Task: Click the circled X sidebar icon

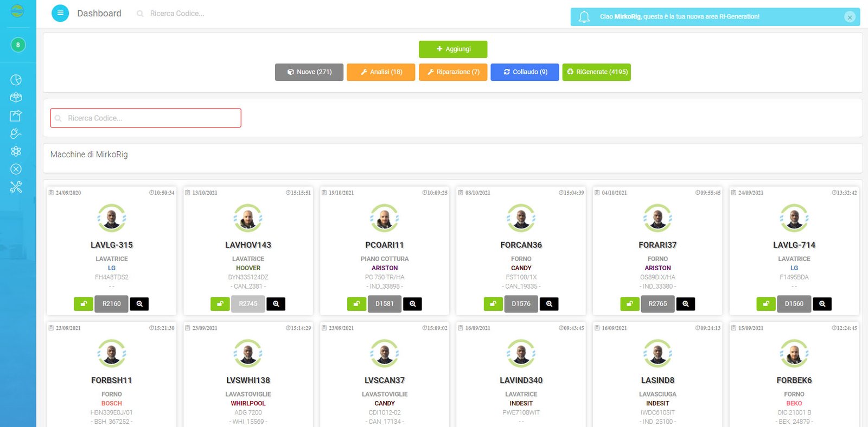Action: (x=16, y=169)
